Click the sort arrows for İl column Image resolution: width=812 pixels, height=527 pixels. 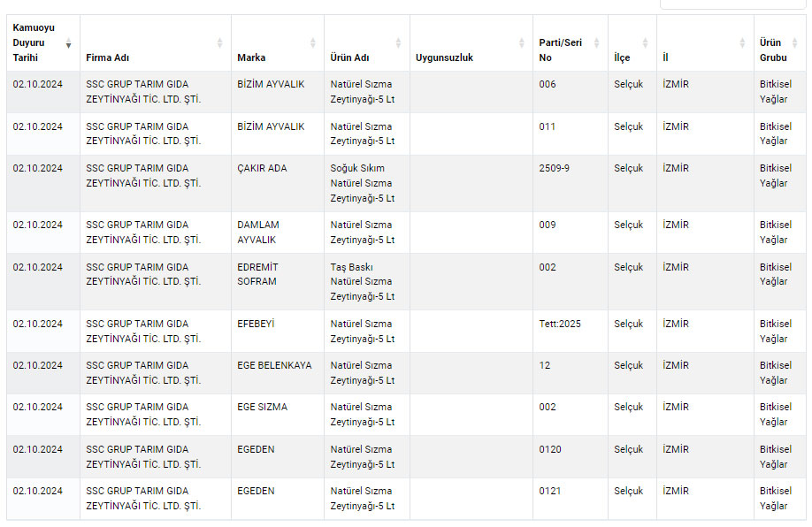743,43
